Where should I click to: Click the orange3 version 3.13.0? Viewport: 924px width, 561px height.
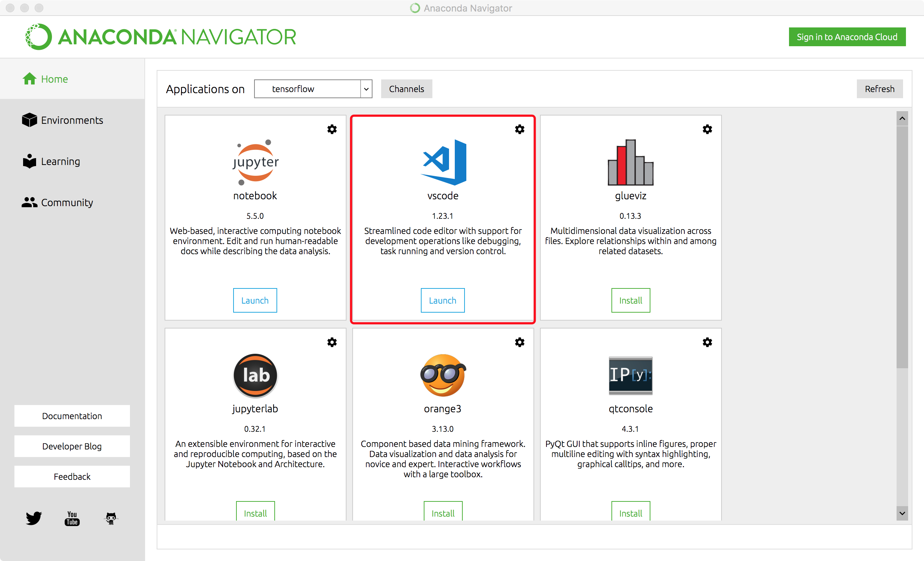tap(443, 429)
